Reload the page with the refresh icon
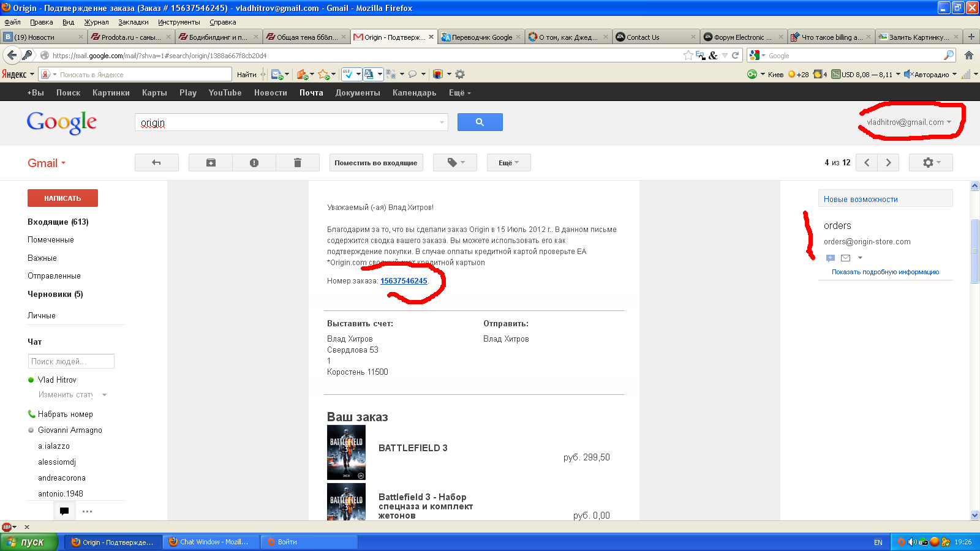980x551 pixels. tap(736, 55)
